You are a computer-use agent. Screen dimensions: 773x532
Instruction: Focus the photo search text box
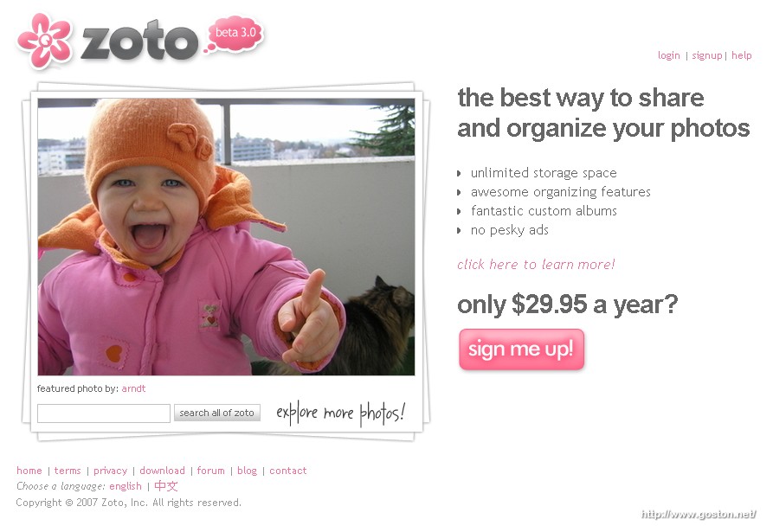(x=104, y=413)
